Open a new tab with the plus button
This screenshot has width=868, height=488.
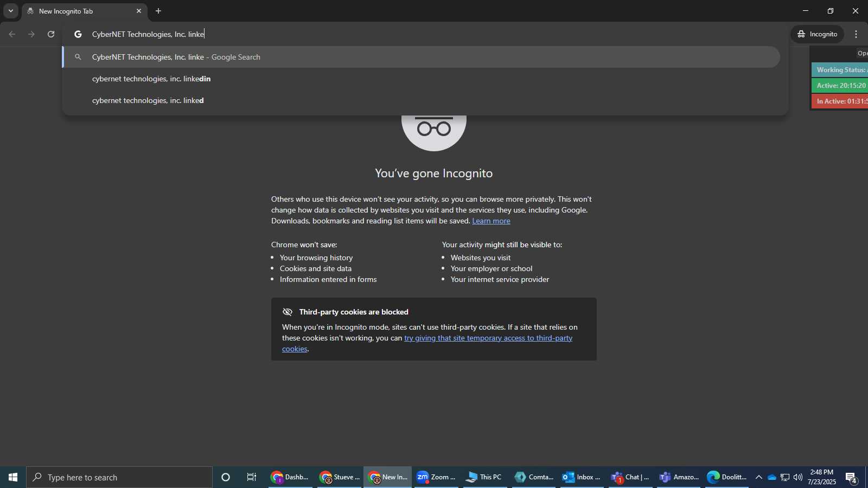158,11
